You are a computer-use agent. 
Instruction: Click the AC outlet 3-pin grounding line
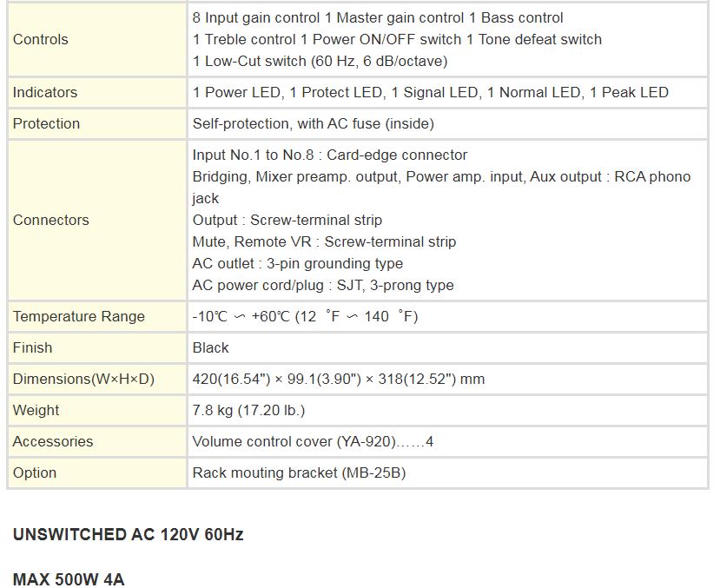(298, 263)
